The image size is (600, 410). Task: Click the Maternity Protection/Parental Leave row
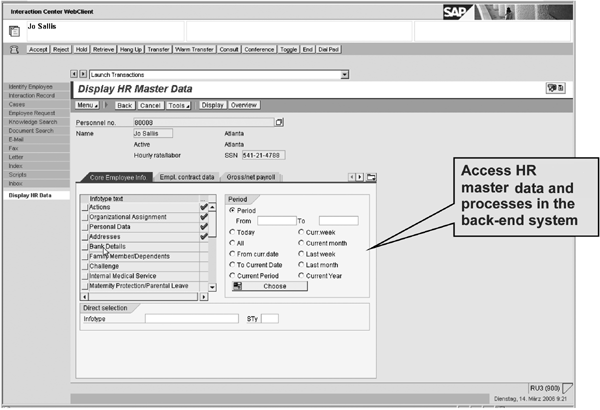coord(145,286)
